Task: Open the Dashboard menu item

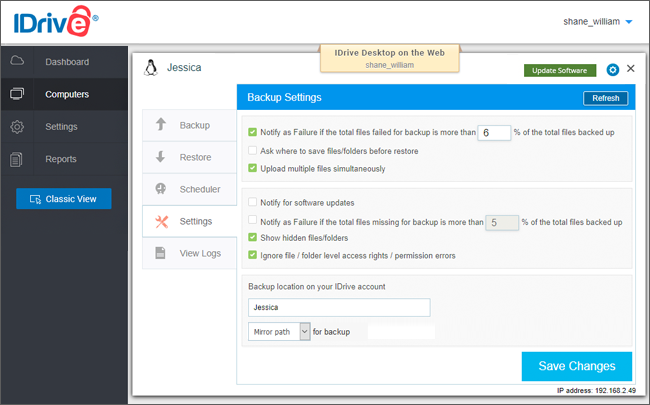Action: point(64,62)
